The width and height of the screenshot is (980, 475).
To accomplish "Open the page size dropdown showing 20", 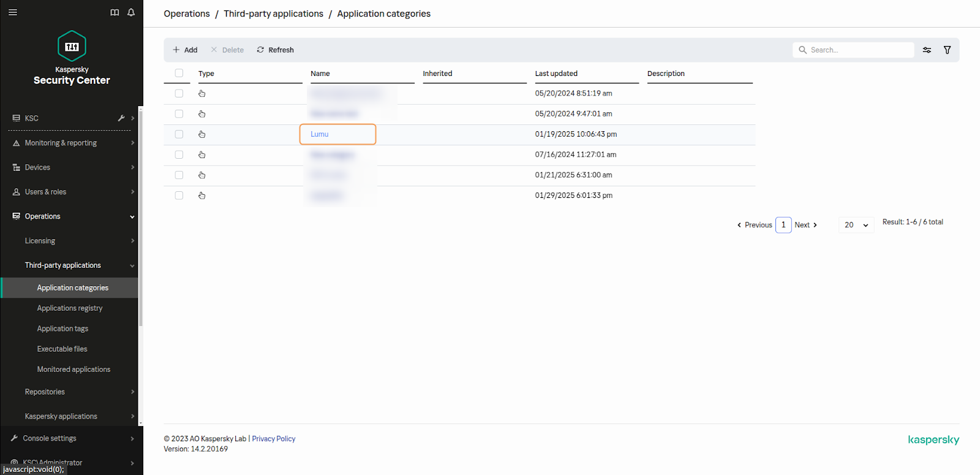I will point(856,225).
